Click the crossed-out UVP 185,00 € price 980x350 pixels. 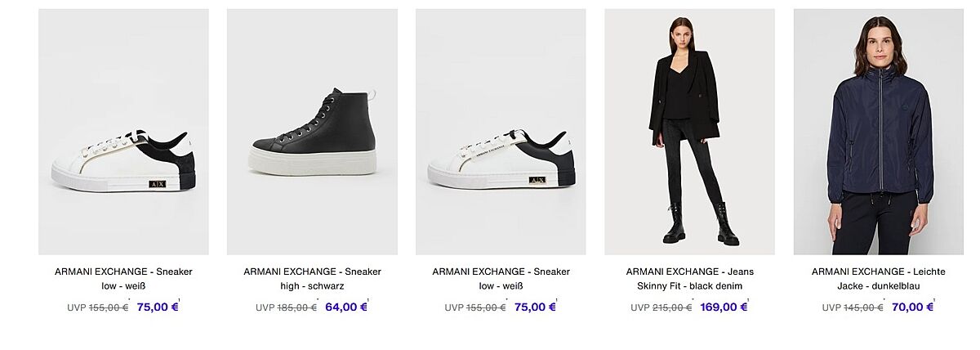pyautogui.click(x=296, y=307)
